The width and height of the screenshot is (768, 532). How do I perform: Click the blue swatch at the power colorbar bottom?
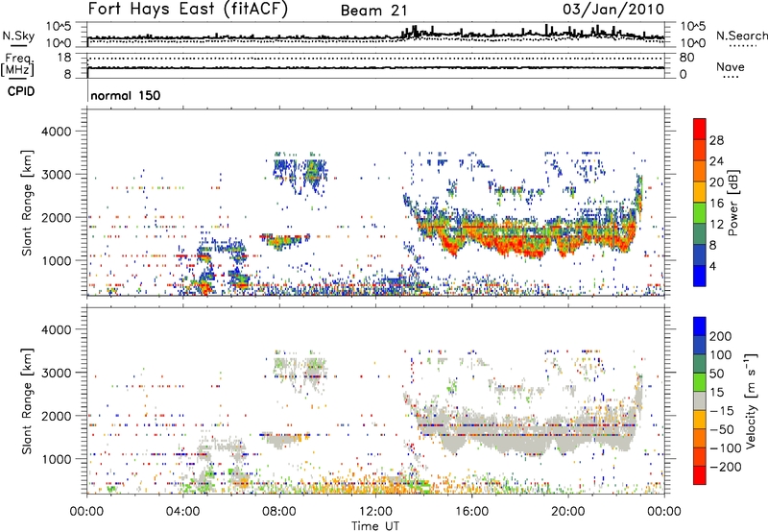tap(700, 276)
